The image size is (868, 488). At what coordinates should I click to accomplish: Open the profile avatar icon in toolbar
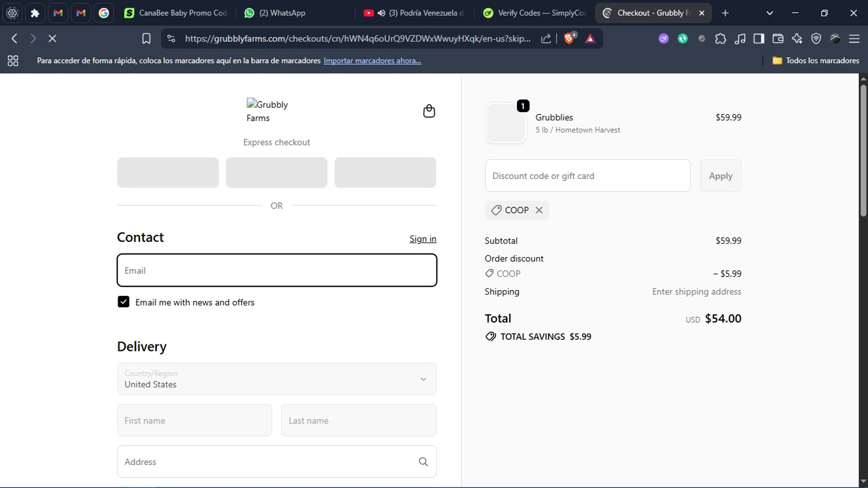tap(835, 38)
